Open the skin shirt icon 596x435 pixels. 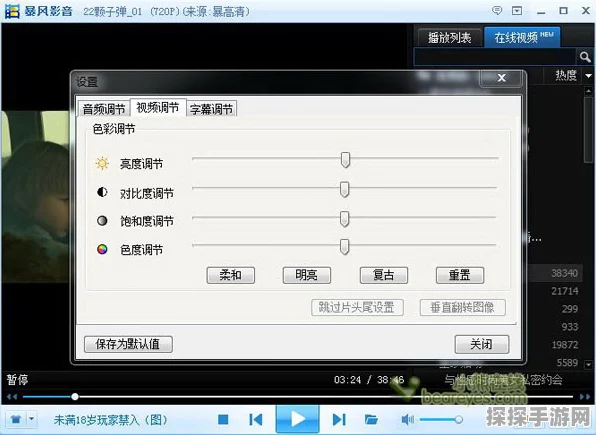16,419
